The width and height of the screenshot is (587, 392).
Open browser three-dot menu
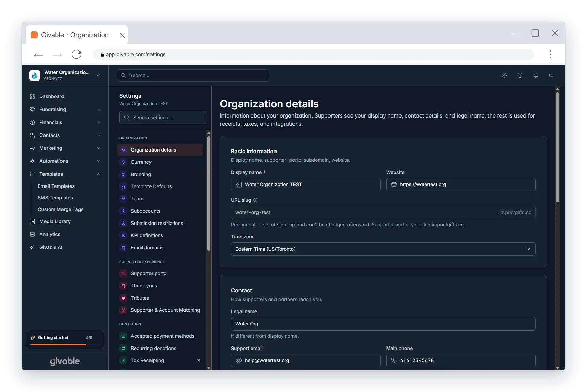click(x=551, y=54)
